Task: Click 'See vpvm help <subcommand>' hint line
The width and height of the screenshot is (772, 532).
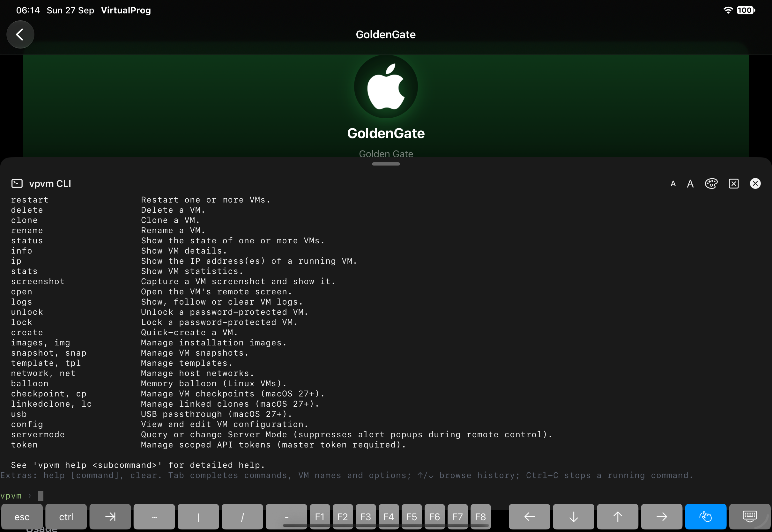Action: pos(138,465)
